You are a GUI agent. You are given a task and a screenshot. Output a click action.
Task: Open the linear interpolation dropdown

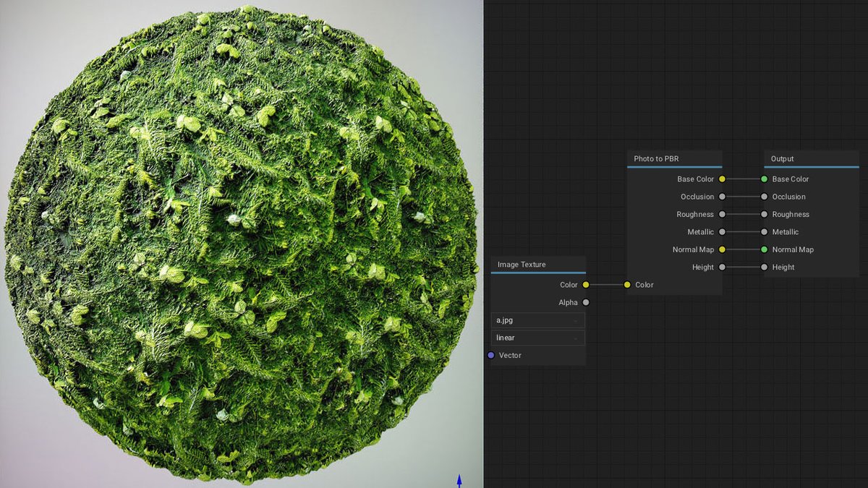pos(537,338)
